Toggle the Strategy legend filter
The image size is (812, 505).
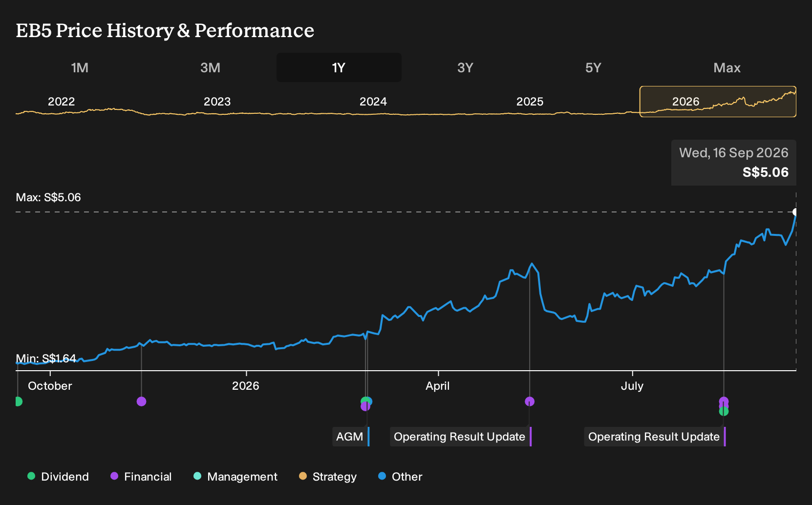[328, 477]
